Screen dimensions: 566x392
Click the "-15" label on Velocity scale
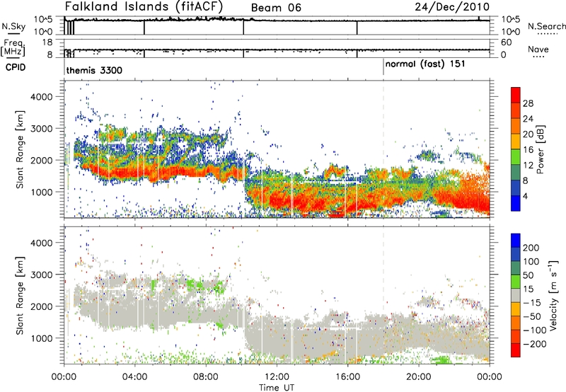(x=531, y=303)
